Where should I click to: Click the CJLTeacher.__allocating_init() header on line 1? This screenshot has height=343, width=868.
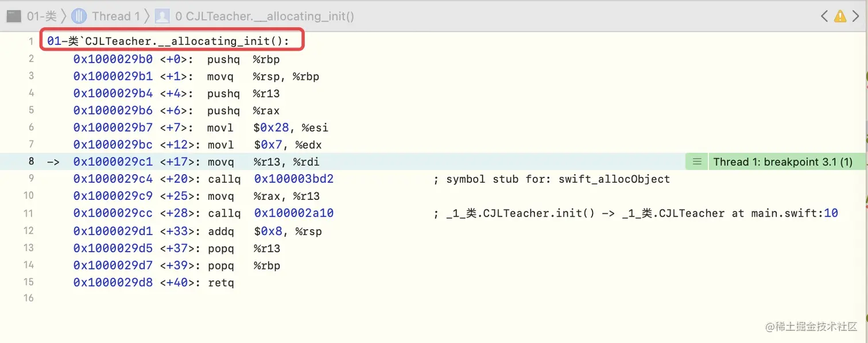tap(168, 41)
